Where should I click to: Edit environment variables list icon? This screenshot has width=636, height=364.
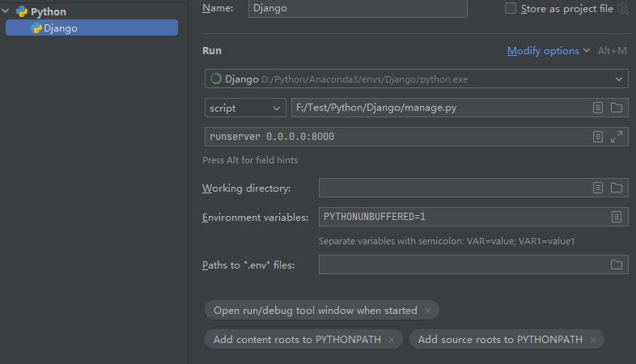(x=616, y=217)
